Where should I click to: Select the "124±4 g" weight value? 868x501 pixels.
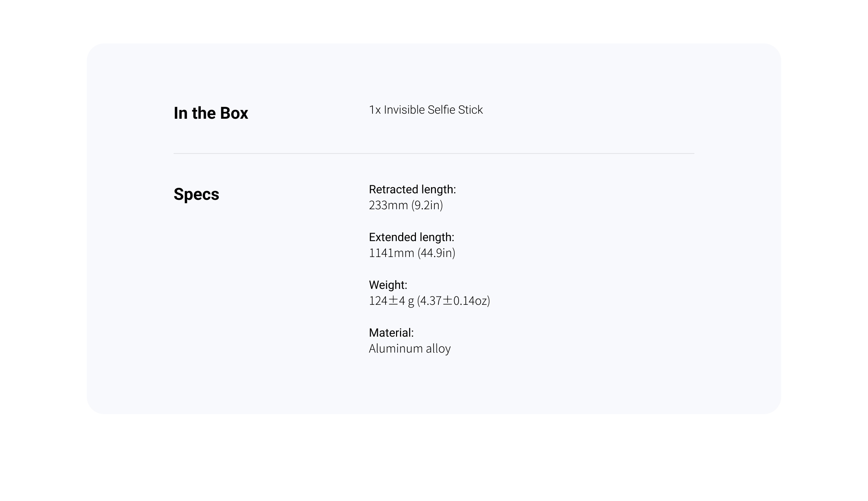391,301
